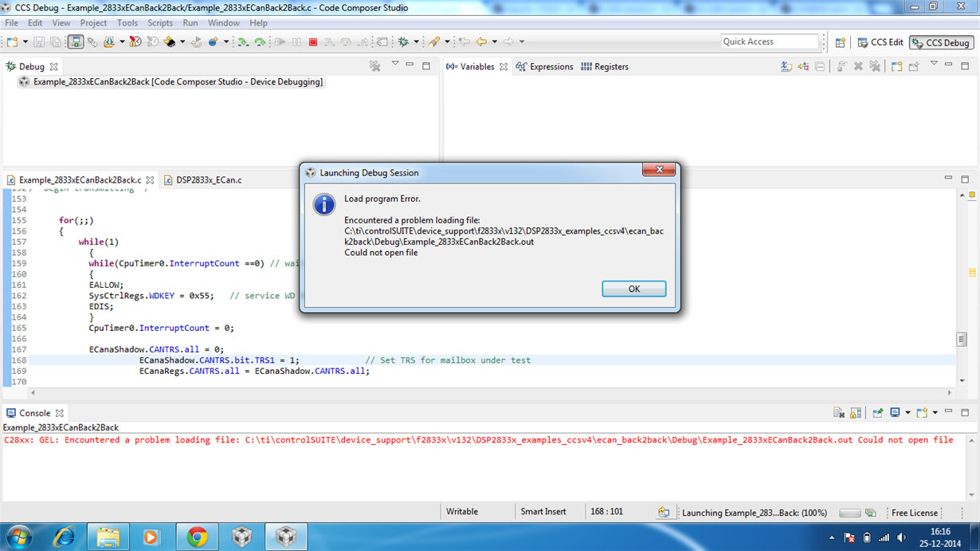Open Internet Explorer from the taskbar
Viewport: 980px width, 551px height.
click(63, 537)
